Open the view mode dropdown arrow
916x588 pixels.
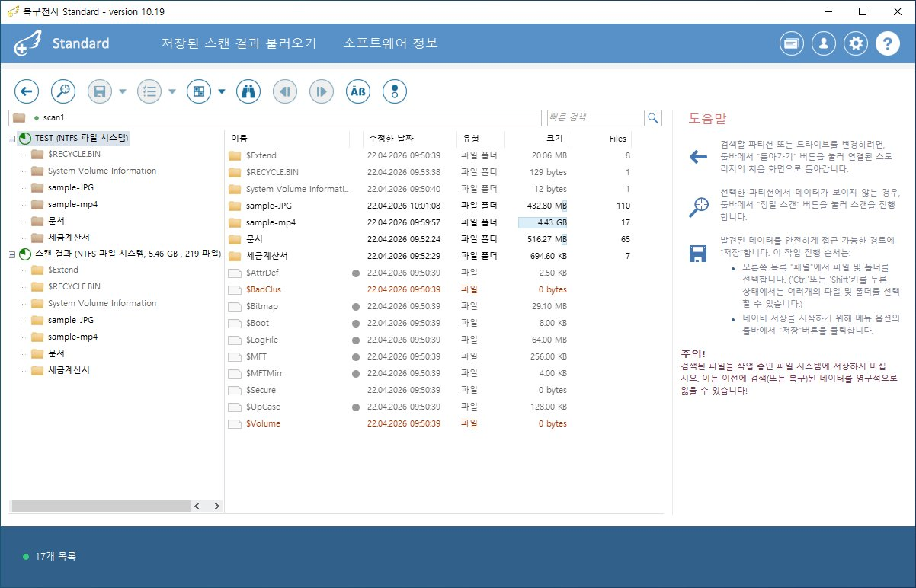coord(222,91)
